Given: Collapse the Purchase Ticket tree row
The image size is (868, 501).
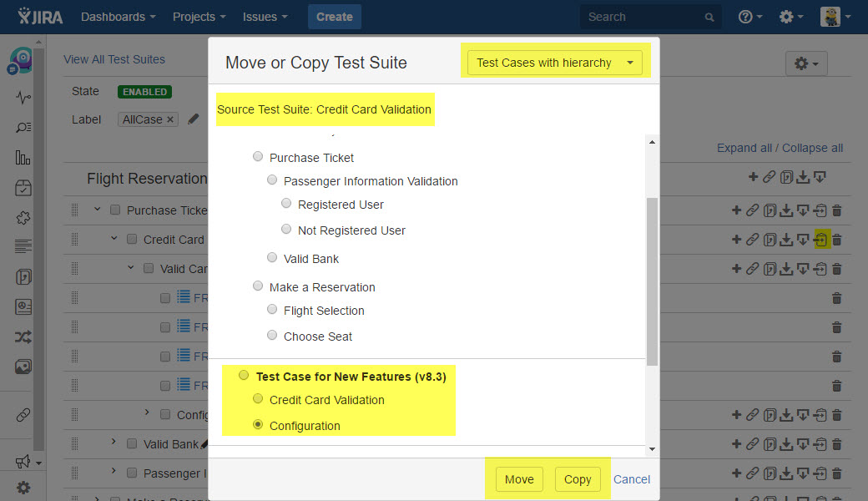Looking at the screenshot, I should 98,210.
